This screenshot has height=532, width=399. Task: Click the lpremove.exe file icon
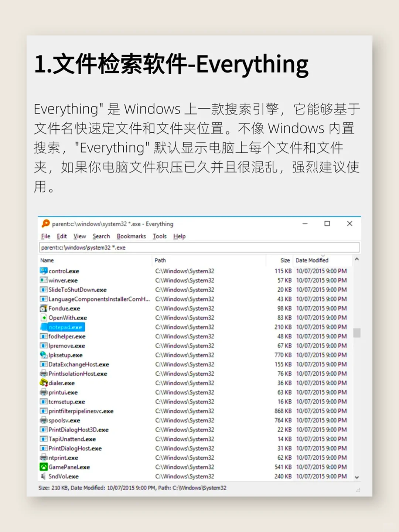click(44, 345)
